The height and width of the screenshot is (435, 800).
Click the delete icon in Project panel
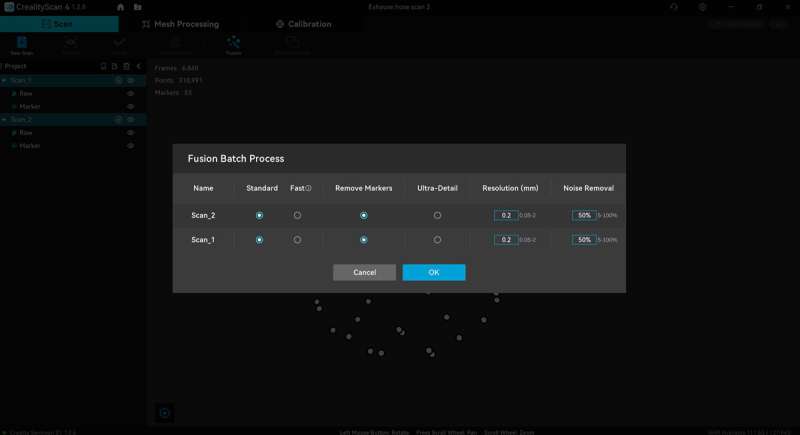coord(126,66)
